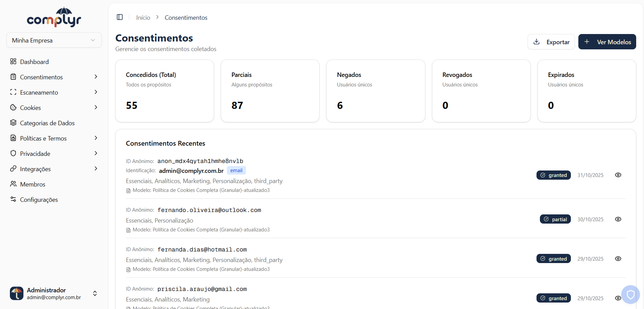The width and height of the screenshot is (644, 309).
Task: Open the Minha Empresa company selector
Action: pos(54,40)
